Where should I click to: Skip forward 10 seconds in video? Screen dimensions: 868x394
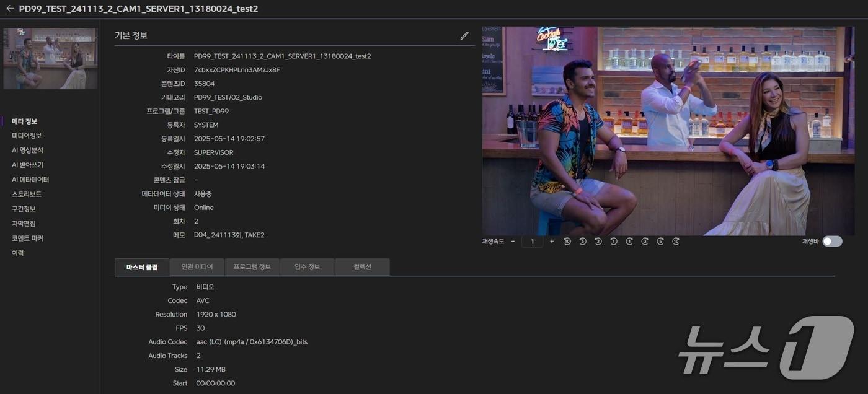tap(676, 242)
